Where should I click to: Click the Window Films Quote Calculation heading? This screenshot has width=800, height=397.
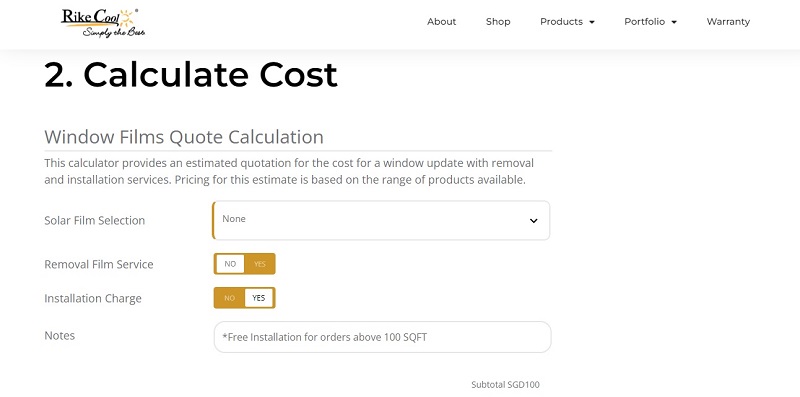click(x=184, y=137)
